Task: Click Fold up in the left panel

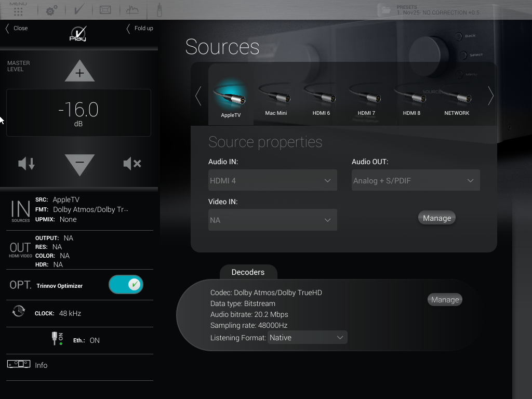Action: [x=140, y=29]
